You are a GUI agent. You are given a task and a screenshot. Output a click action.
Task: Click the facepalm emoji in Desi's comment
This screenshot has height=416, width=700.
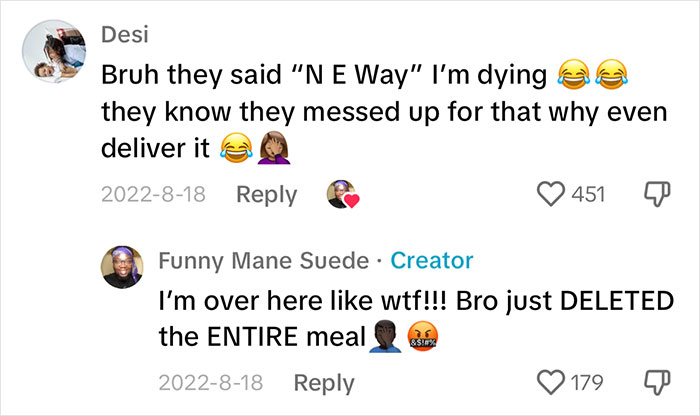click(273, 149)
